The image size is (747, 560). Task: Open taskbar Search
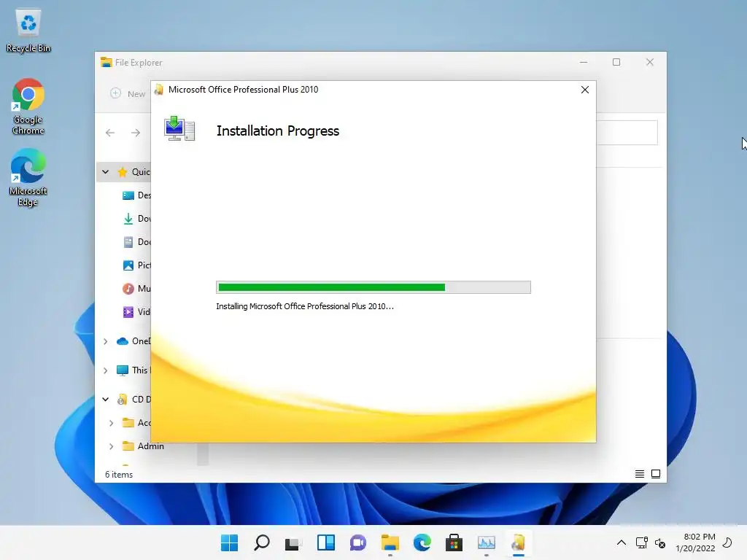point(262,542)
